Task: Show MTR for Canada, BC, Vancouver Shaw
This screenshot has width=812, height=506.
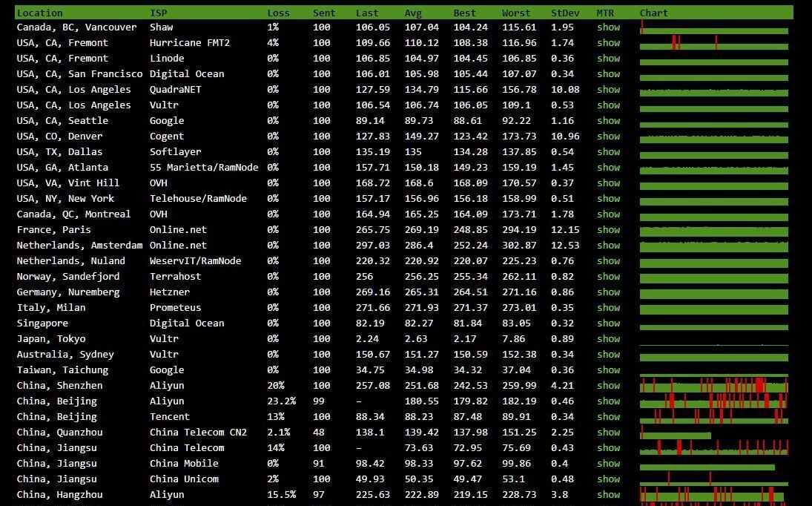Action: coord(609,27)
